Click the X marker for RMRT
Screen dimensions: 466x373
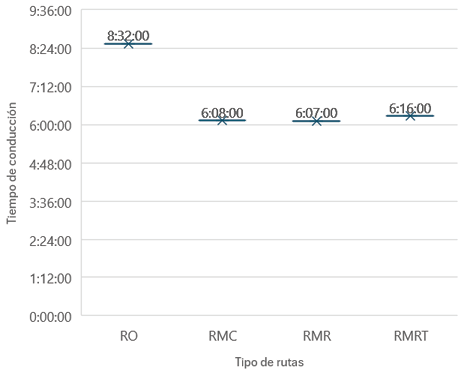410,116
